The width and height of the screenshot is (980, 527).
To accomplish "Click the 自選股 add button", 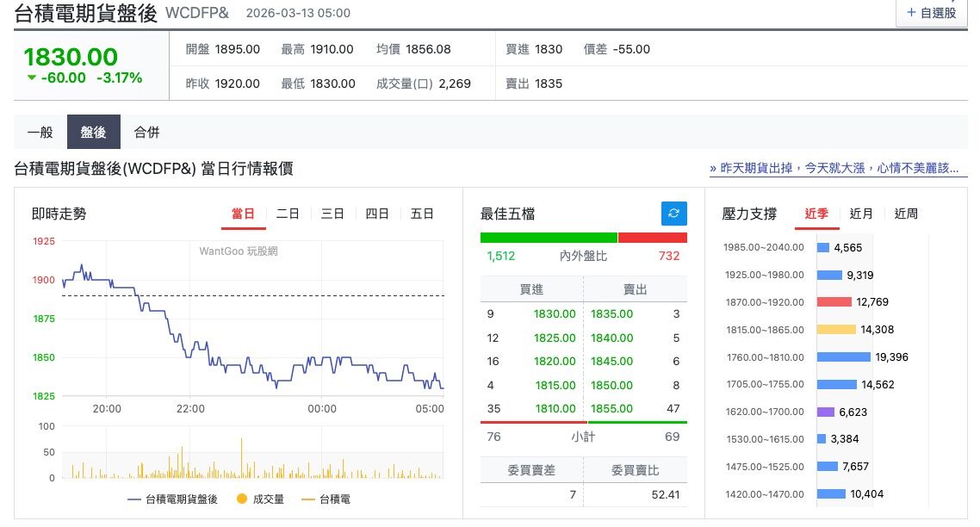I will click(932, 13).
